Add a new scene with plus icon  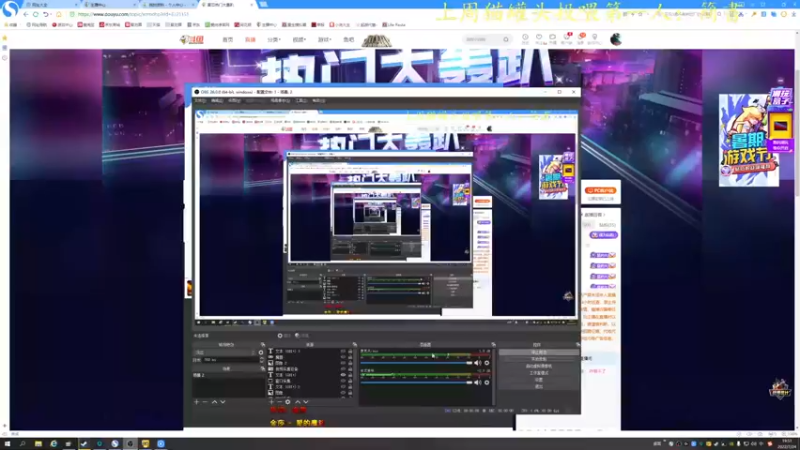coord(196,402)
